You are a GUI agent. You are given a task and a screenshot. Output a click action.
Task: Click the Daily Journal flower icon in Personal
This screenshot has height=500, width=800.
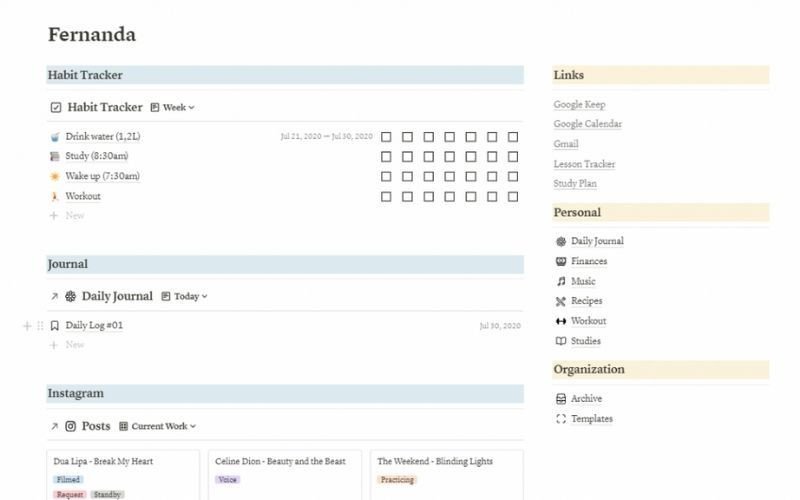(561, 241)
